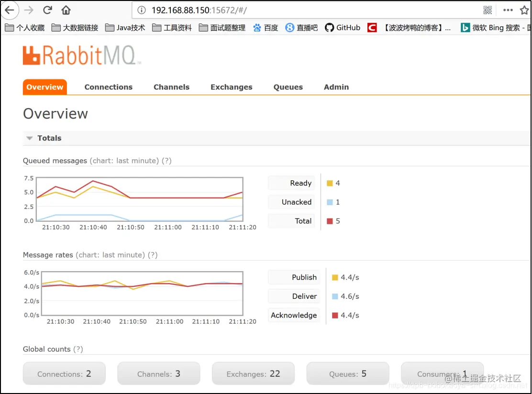
Task: Collapse the Totals section
Action: tap(44, 138)
